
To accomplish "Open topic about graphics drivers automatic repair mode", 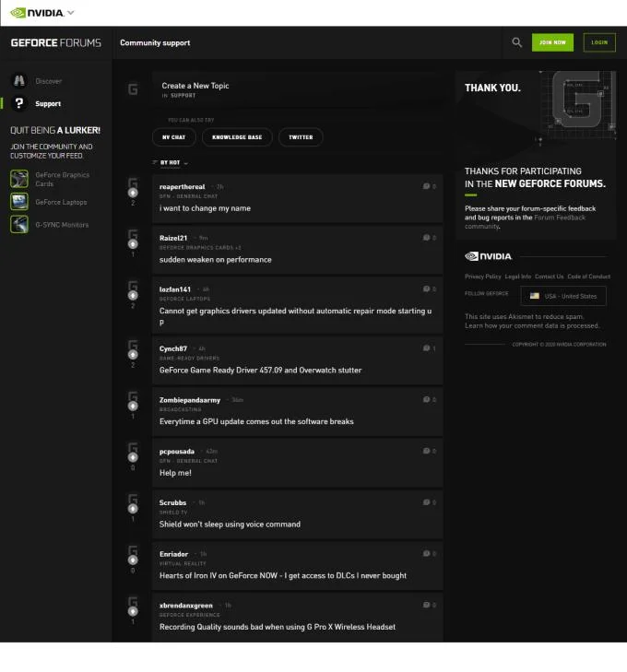I will tap(295, 316).
